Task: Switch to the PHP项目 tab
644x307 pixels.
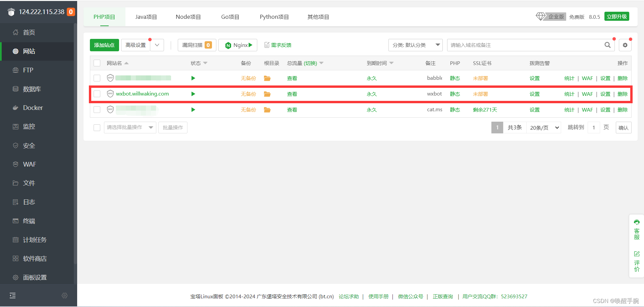Action: tap(104, 17)
